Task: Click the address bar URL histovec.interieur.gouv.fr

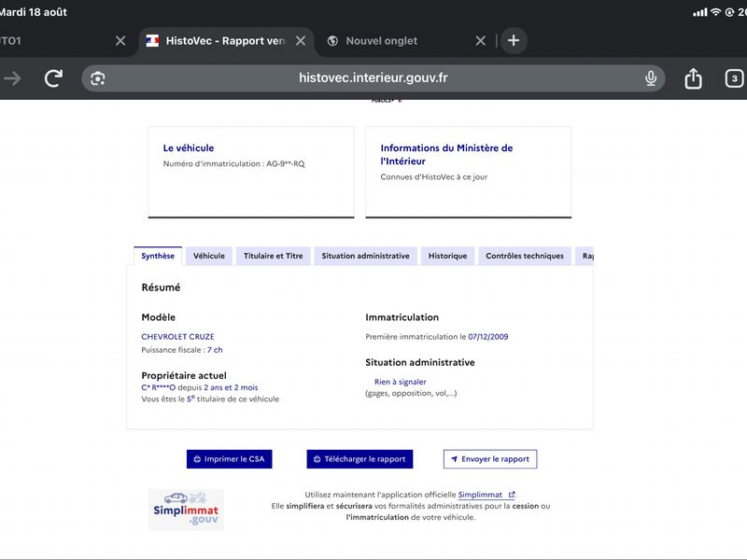Action: pyautogui.click(x=373, y=77)
